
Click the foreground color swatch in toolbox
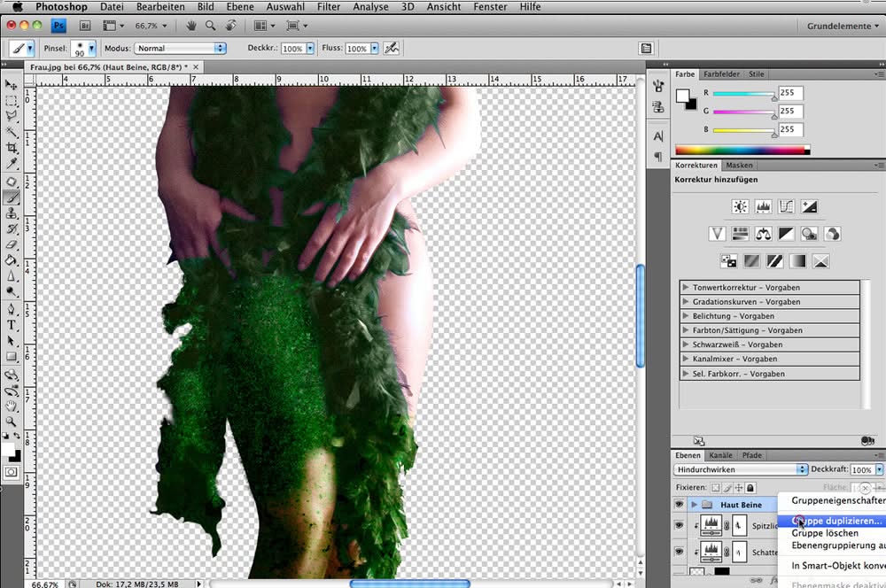tap(8, 450)
